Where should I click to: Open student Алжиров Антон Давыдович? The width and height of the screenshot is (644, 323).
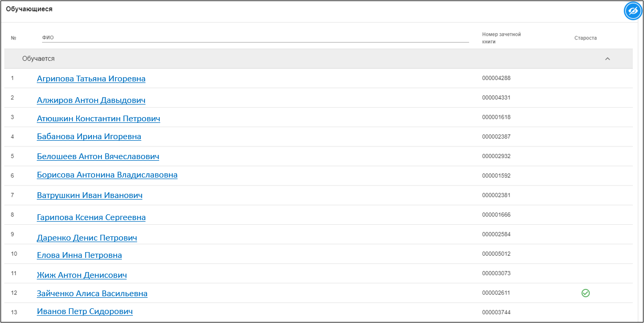(91, 100)
